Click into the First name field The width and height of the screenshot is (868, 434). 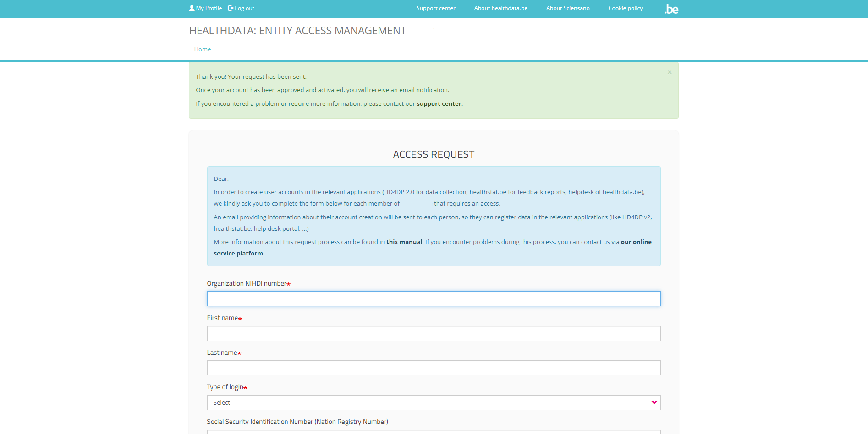point(434,334)
